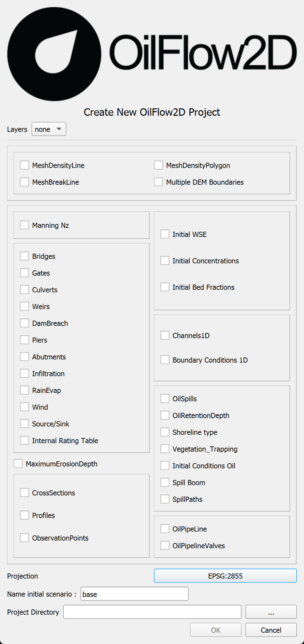
Task: Select the Culverts checkbox
Action: point(25,290)
